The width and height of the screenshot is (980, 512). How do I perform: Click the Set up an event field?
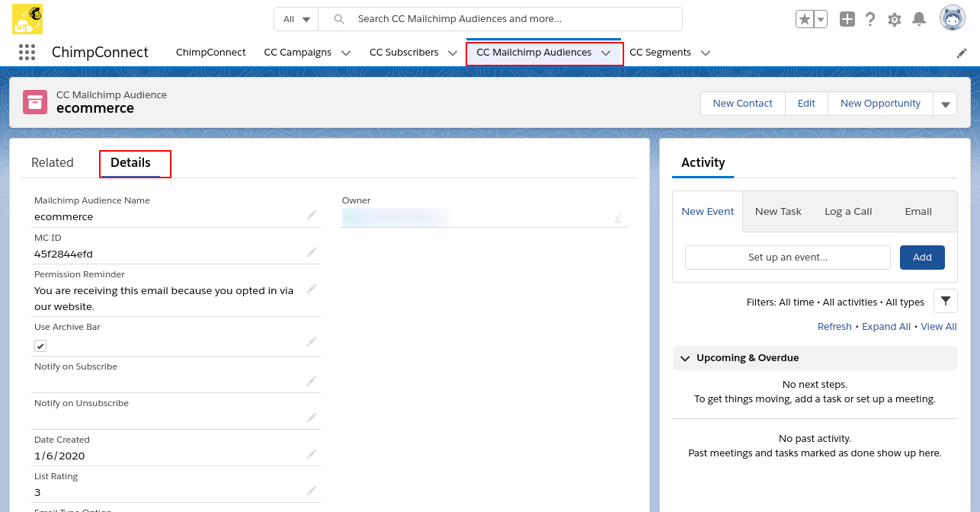pyautogui.click(x=787, y=258)
